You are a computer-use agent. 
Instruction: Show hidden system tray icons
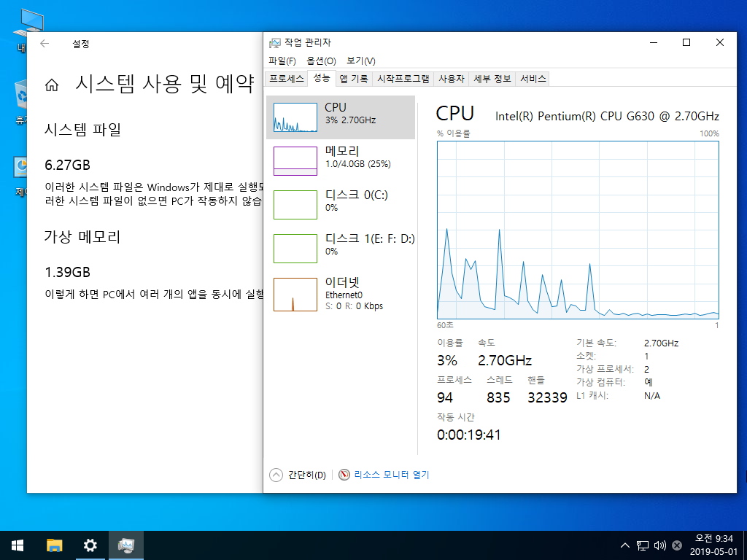click(625, 545)
